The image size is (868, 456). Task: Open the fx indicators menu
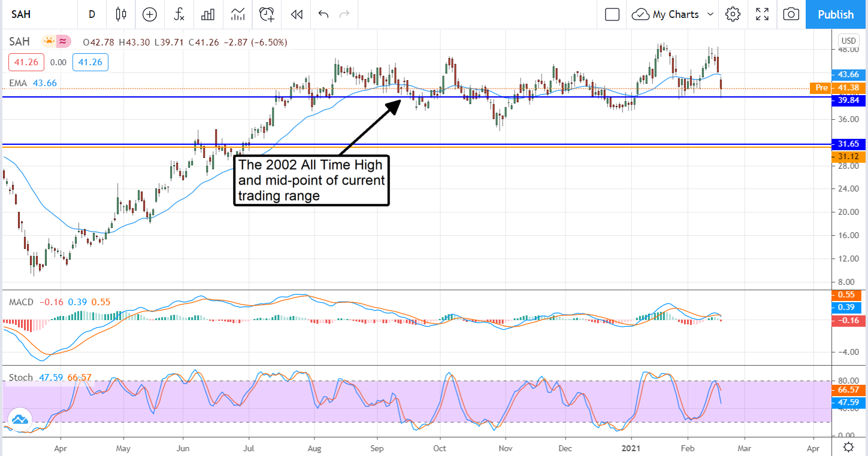[x=179, y=14]
